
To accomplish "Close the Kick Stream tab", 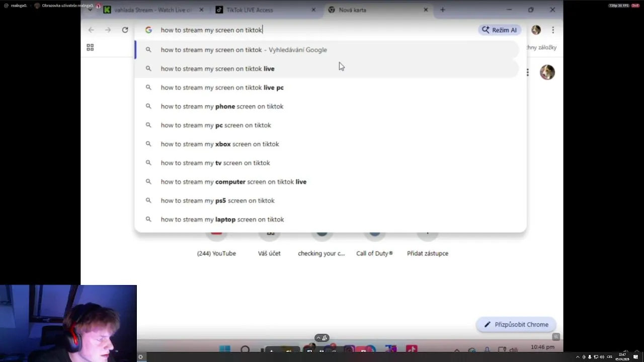I will tap(201, 10).
